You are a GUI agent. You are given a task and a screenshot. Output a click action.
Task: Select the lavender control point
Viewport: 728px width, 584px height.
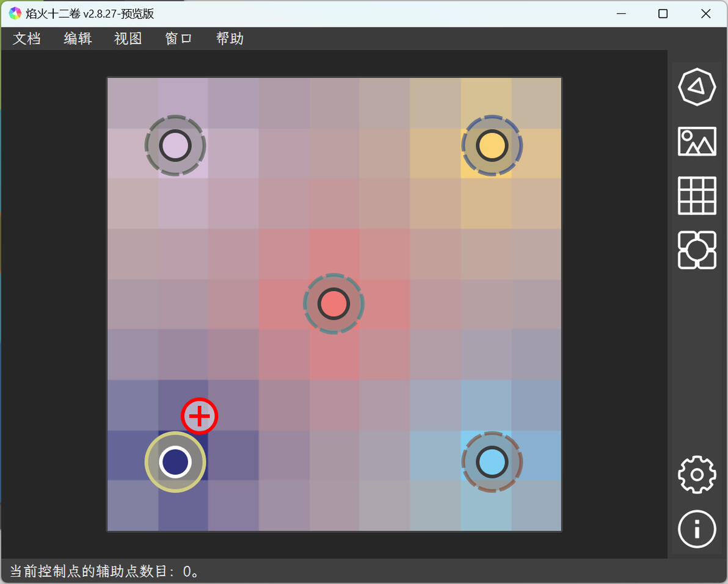pyautogui.click(x=175, y=146)
